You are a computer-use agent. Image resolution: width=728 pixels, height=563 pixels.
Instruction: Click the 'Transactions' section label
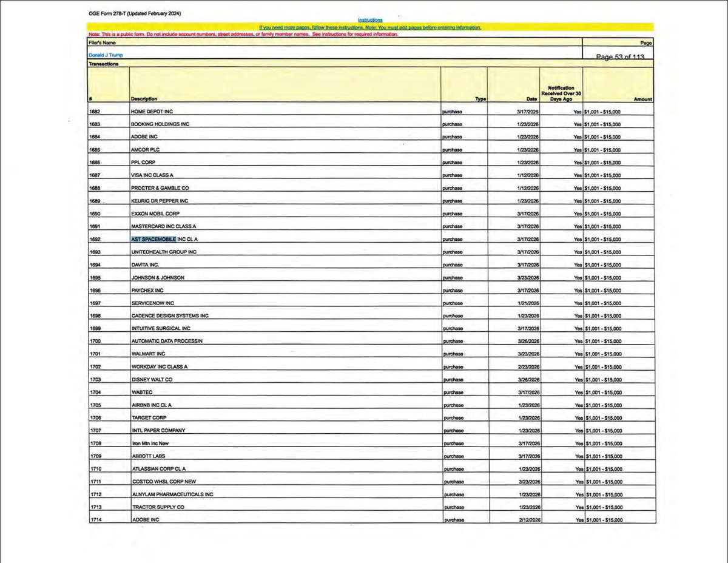tap(104, 62)
